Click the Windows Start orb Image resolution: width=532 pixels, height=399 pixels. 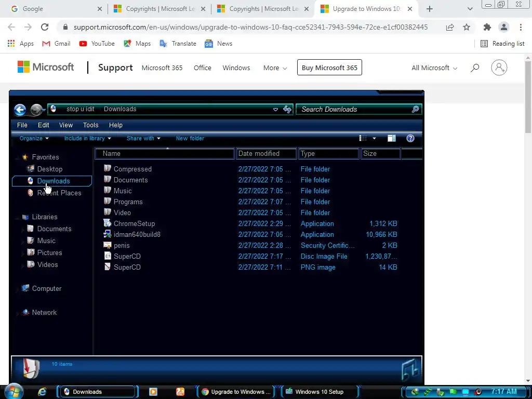coord(14,391)
